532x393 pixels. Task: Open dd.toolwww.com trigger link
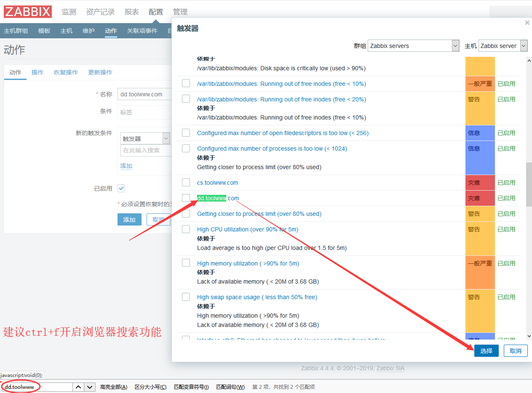218,198
